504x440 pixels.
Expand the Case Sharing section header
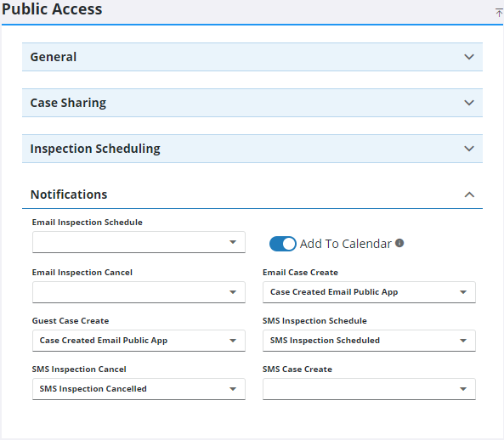[252, 103]
